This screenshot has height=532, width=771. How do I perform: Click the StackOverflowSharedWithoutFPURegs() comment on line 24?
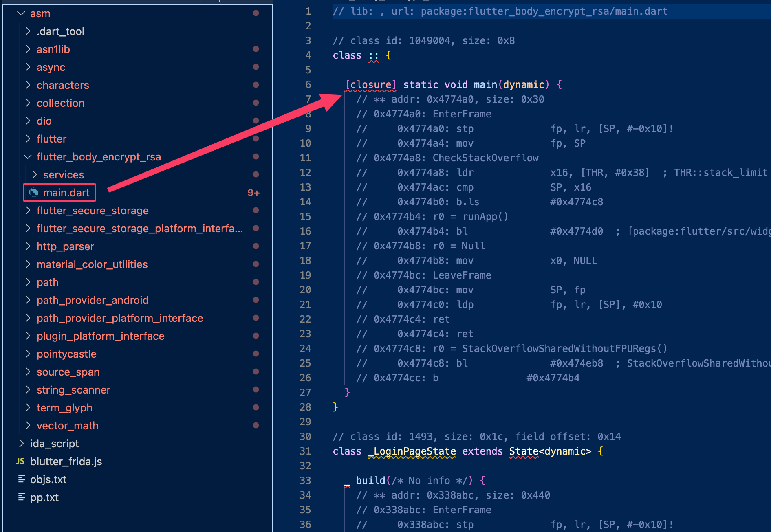[512, 348]
